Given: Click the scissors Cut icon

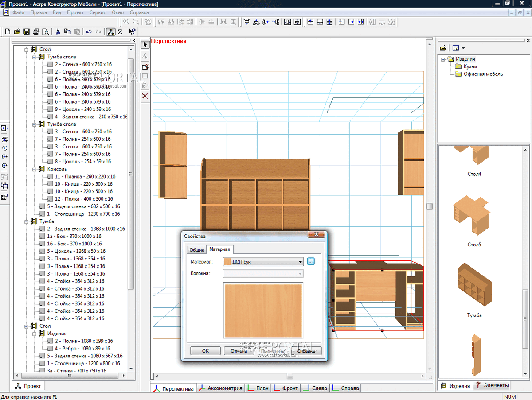Looking at the screenshot, I should 58,31.
